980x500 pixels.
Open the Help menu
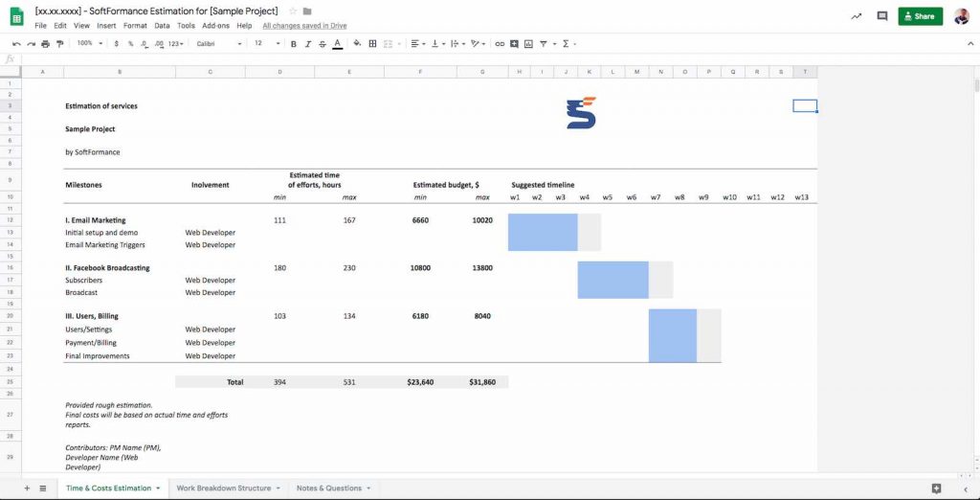pos(244,26)
